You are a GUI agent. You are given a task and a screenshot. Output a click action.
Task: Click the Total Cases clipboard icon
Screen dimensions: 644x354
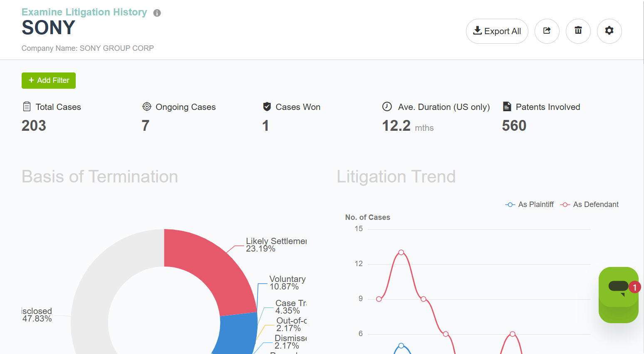point(27,107)
